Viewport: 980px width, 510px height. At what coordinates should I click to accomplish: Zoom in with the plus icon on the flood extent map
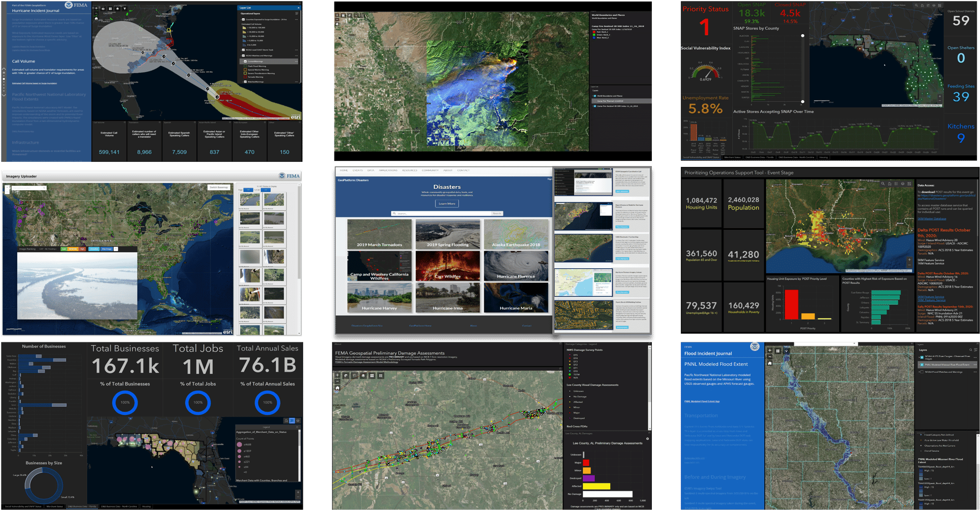tap(770, 351)
